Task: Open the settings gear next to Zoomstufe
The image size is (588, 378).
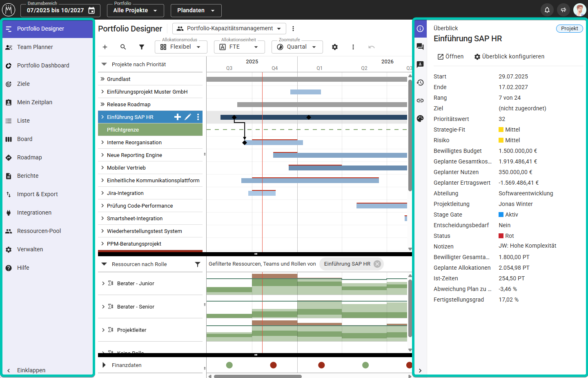Action: pyautogui.click(x=335, y=47)
